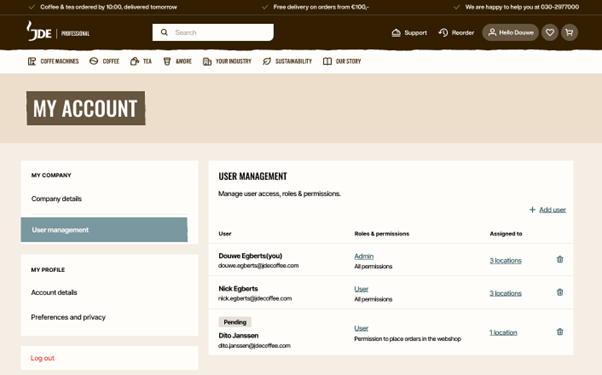Select Company details in sidebar

56,199
